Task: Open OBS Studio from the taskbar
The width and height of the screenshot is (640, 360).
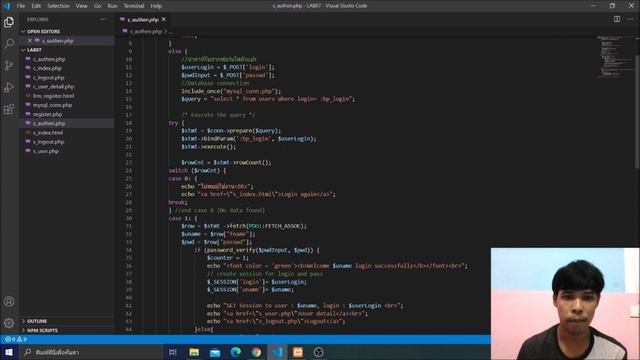Action: click(x=319, y=352)
